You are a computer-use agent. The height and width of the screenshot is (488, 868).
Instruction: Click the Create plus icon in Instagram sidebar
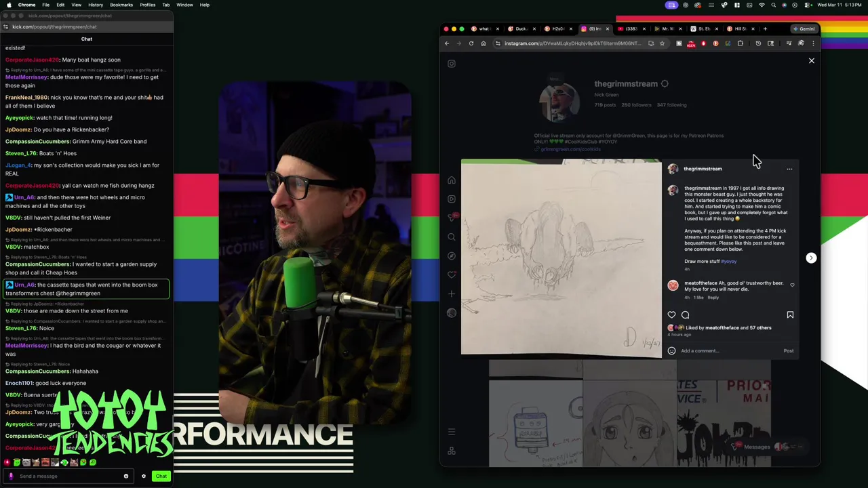[452, 294]
